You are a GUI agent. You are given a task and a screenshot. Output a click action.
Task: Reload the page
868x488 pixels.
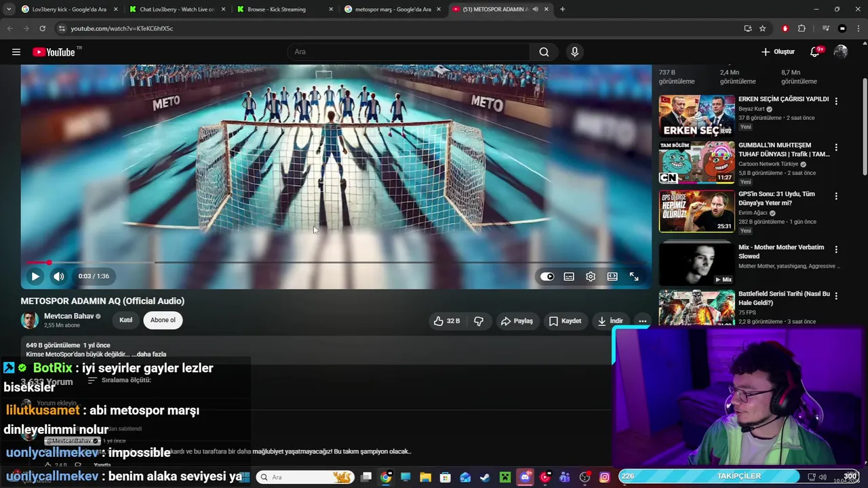(43, 28)
